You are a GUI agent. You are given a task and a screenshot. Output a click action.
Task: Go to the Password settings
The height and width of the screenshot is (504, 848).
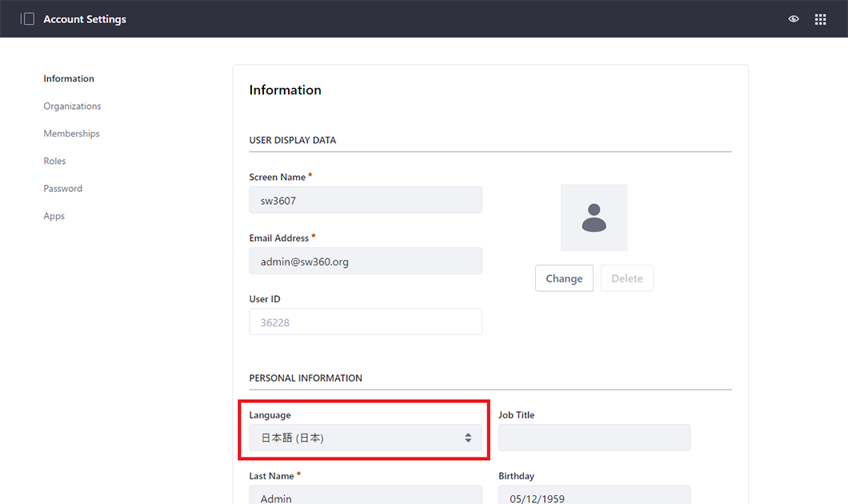62,188
